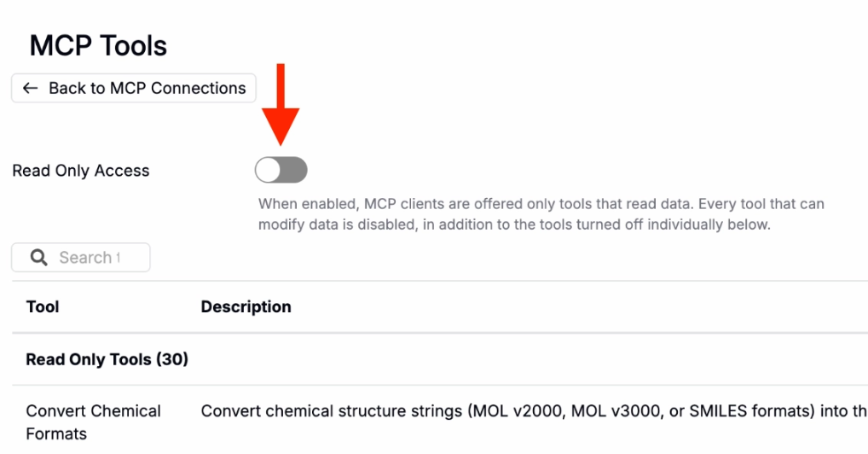Screen dimensions: 868x454
Task: Click the left arrow icon before Back to MCP Connections
Action: 30,88
